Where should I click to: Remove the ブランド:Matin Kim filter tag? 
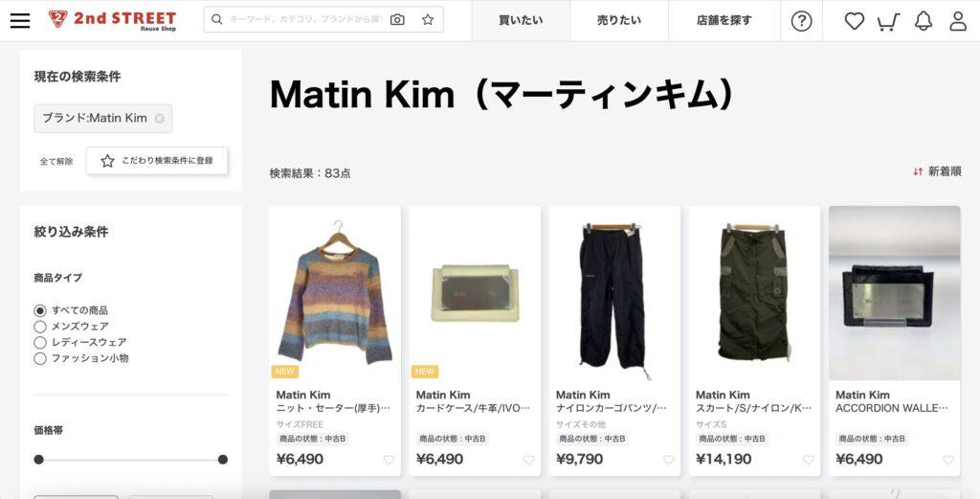pos(160,118)
